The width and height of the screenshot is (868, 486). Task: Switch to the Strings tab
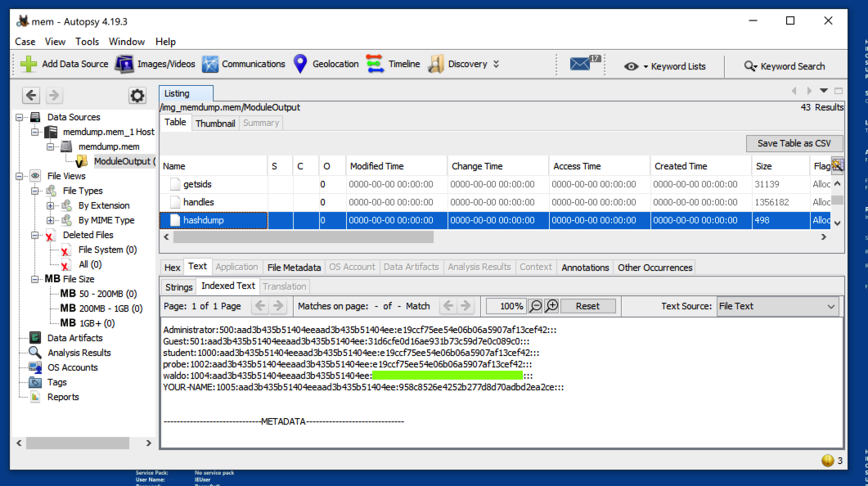tap(179, 286)
